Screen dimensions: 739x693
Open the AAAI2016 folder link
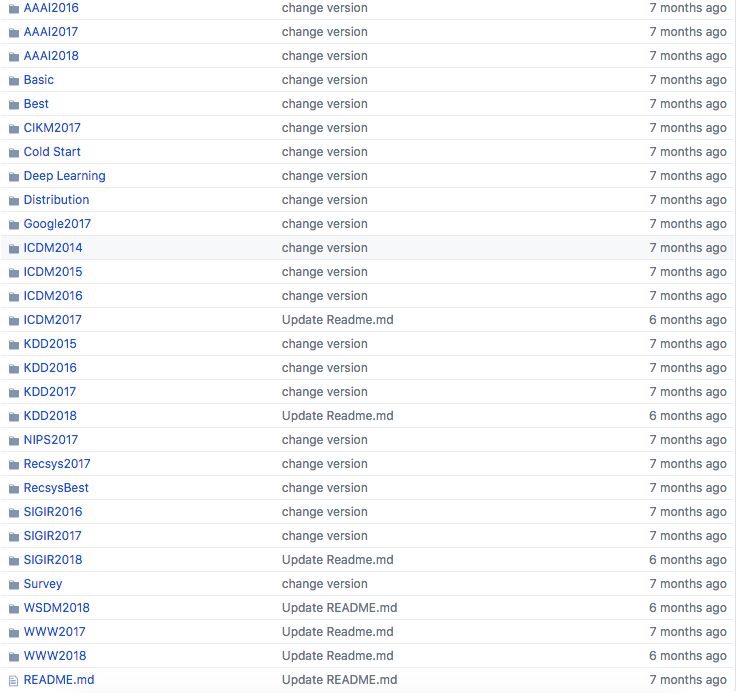(51, 8)
